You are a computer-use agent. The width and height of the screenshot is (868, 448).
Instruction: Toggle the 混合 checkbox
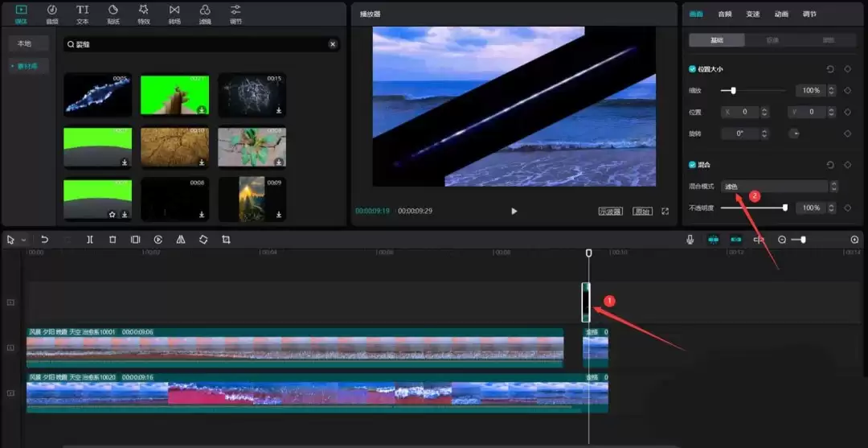coord(693,165)
